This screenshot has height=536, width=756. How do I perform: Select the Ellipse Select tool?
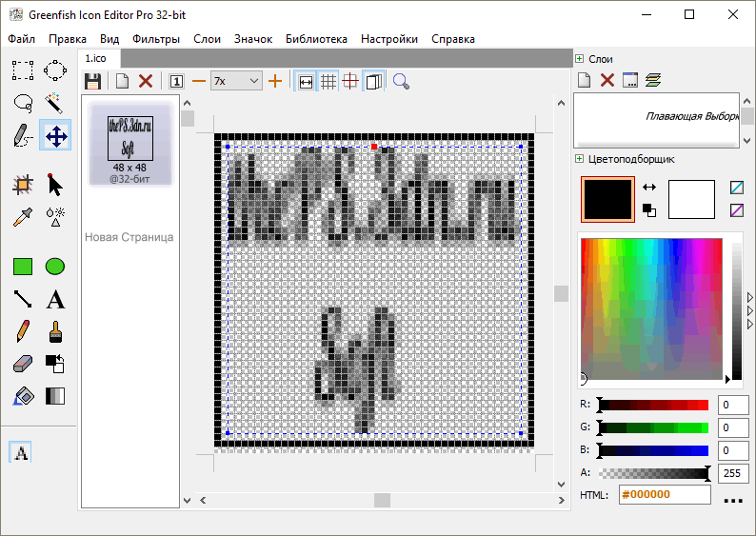tap(55, 70)
